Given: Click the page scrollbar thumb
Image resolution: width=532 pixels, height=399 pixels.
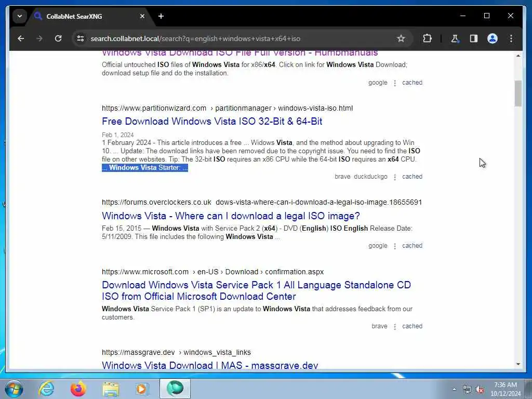Looking at the screenshot, I should tap(518, 94).
